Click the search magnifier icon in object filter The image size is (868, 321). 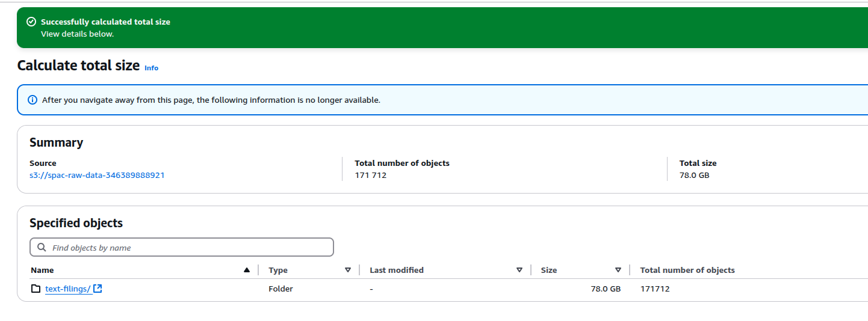(x=42, y=248)
